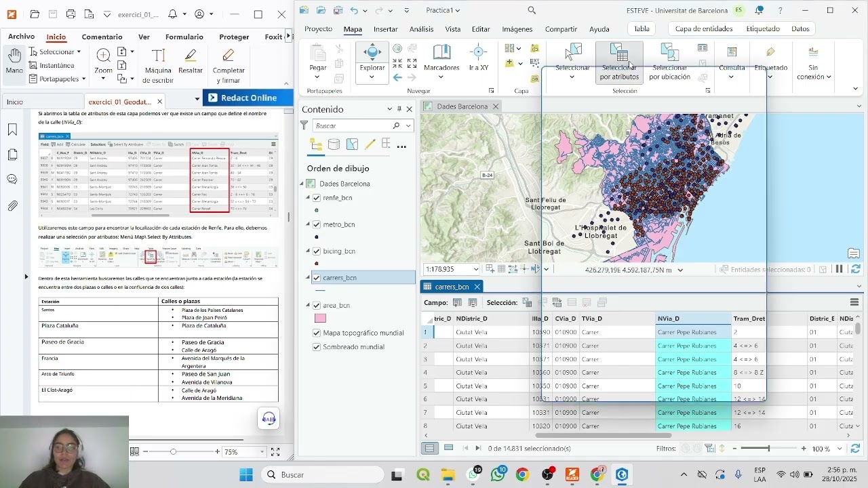Show list by selection icon
The height and width of the screenshot is (488, 868).
click(352, 144)
